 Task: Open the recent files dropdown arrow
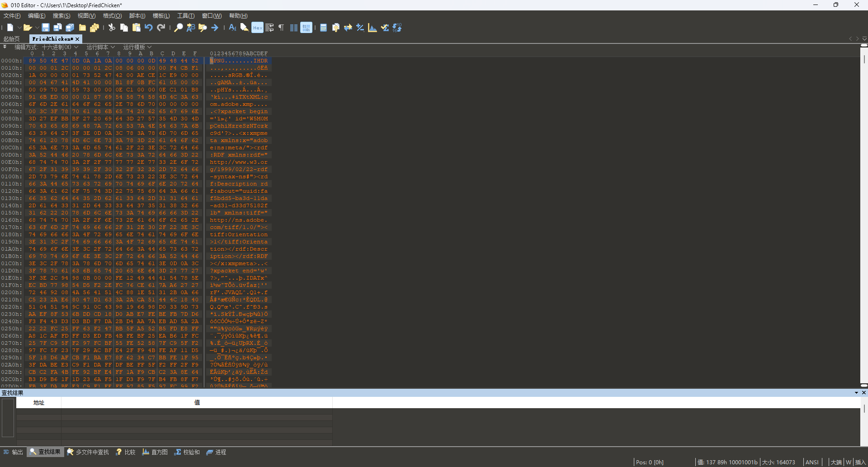click(x=37, y=28)
